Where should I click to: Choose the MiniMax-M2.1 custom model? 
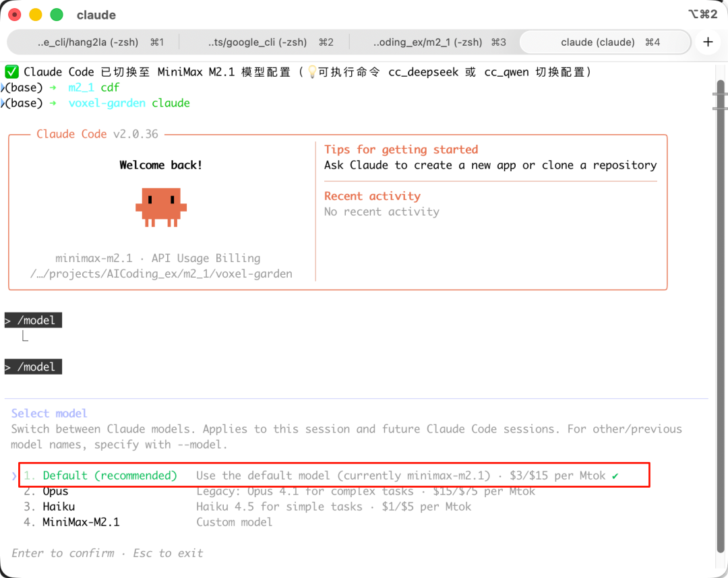coord(81,522)
